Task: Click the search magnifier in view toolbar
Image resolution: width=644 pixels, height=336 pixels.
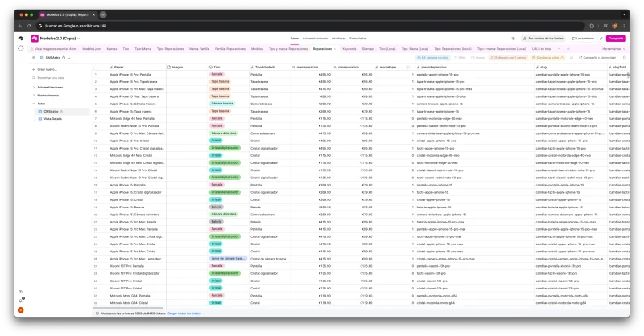Action: click(625, 58)
